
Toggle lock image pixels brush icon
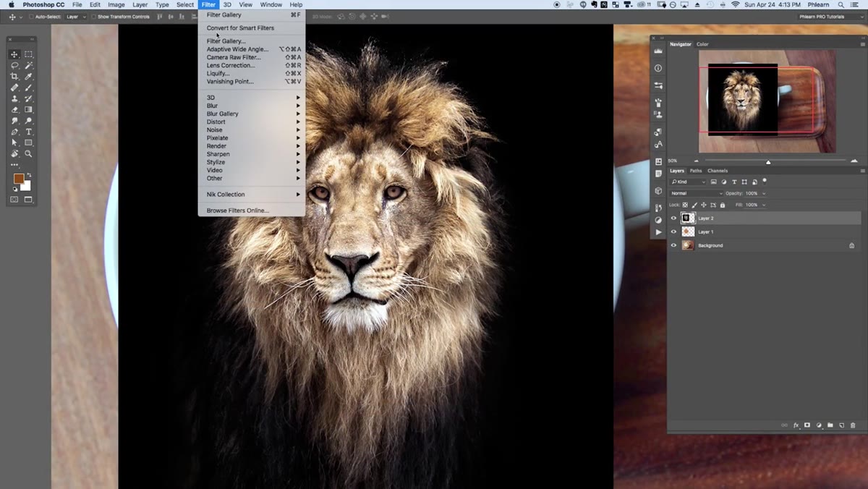point(694,205)
